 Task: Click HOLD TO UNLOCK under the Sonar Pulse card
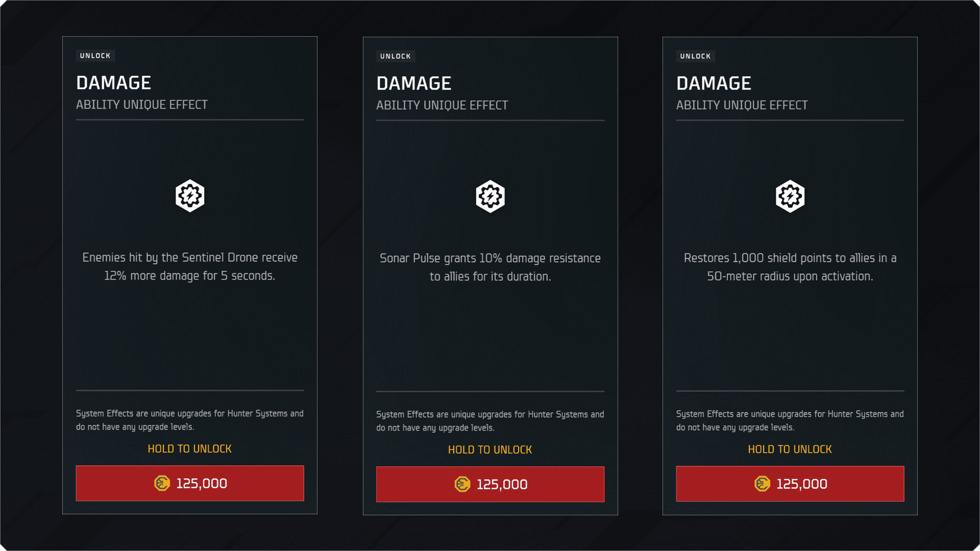point(490,450)
